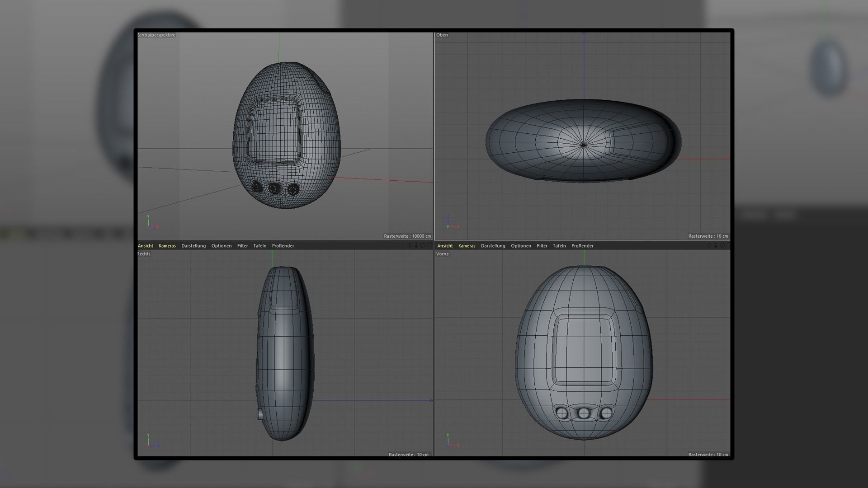The height and width of the screenshot is (488, 868).
Task: Open Darstellung menu in Rechts viewport
Action: pos(193,246)
